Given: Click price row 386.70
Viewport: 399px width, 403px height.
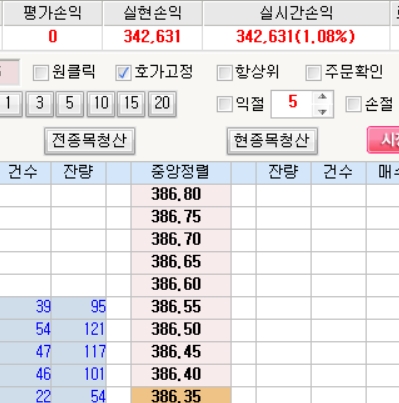Looking at the screenshot, I should pos(181,240).
